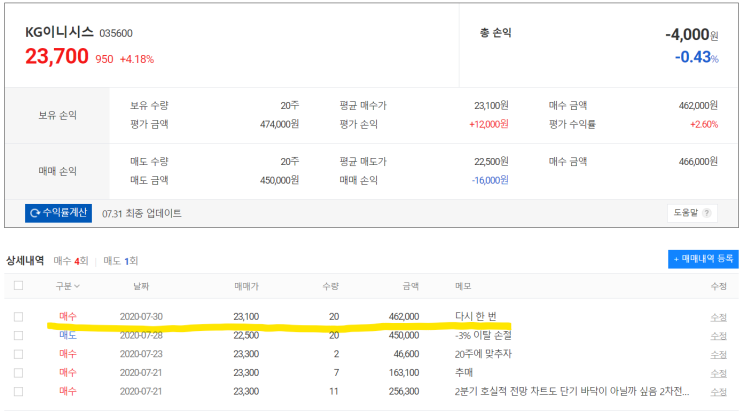Open 수정 for the 추매 memo row
743x417 pixels.
tap(718, 372)
